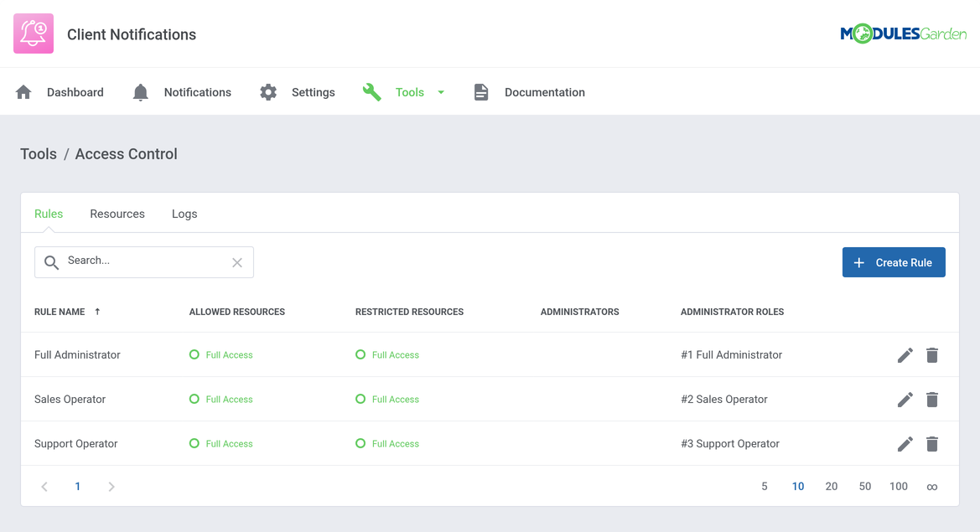This screenshot has width=980, height=532.
Task: Click the Tools breadcrumb
Action: pos(39,154)
